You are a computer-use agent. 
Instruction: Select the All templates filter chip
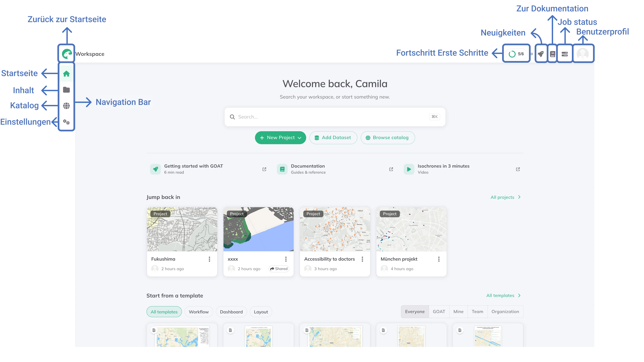point(164,312)
